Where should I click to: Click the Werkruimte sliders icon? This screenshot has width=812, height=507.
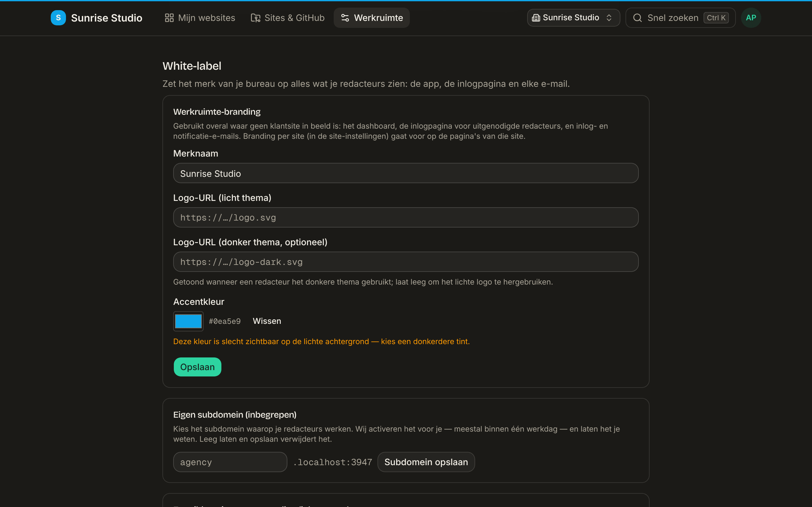345,18
